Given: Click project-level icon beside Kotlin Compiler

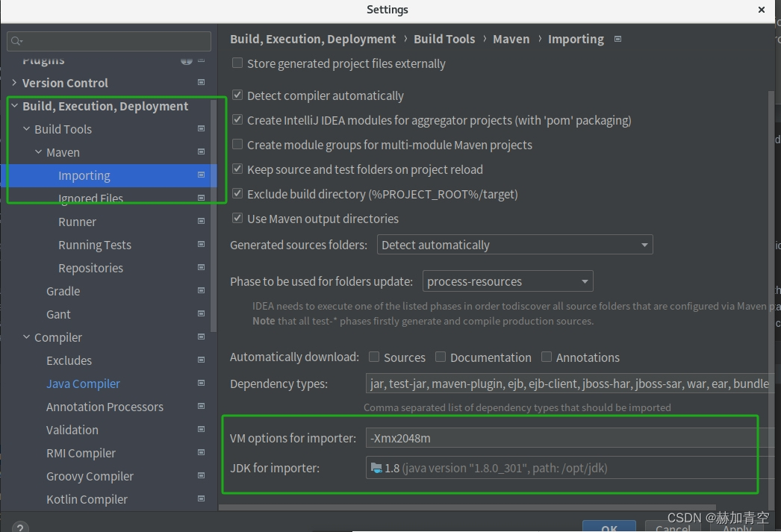Looking at the screenshot, I should click(x=202, y=498).
